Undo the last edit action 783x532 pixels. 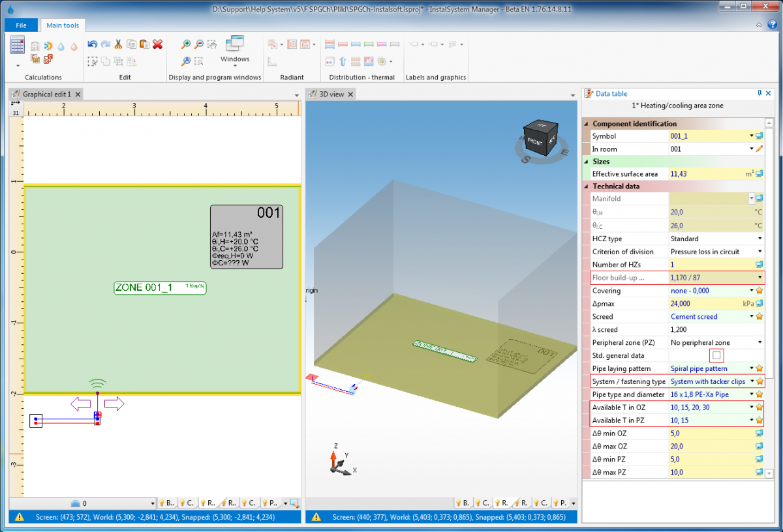[92, 44]
